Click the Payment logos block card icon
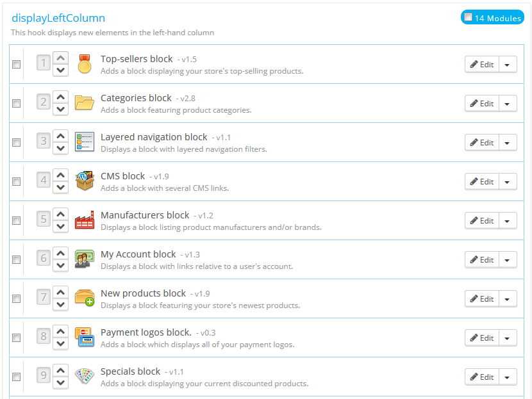This screenshot has width=532, height=399. (x=84, y=338)
